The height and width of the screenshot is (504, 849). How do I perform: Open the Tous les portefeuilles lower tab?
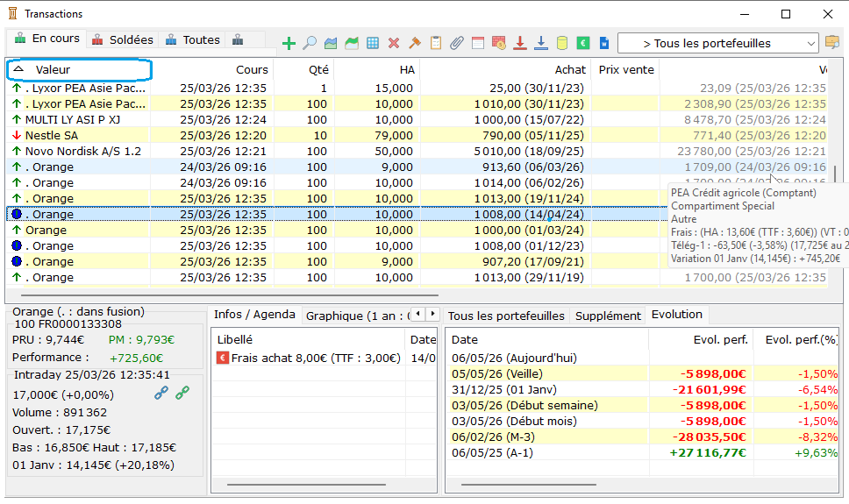[506, 316]
